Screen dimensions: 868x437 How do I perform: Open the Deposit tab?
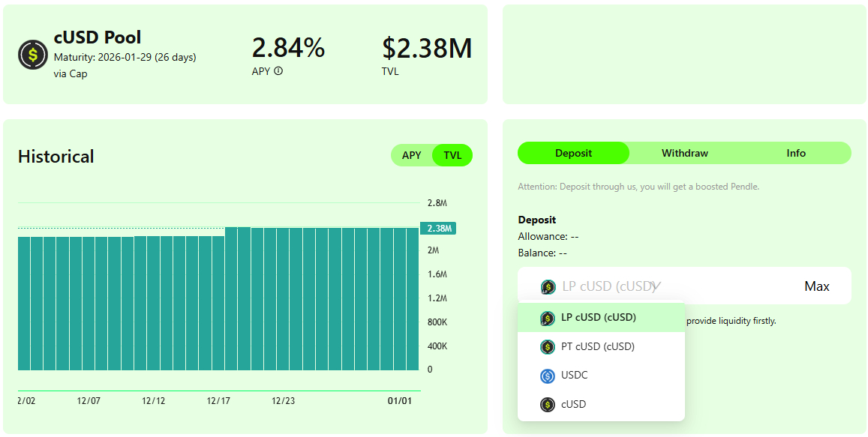573,153
